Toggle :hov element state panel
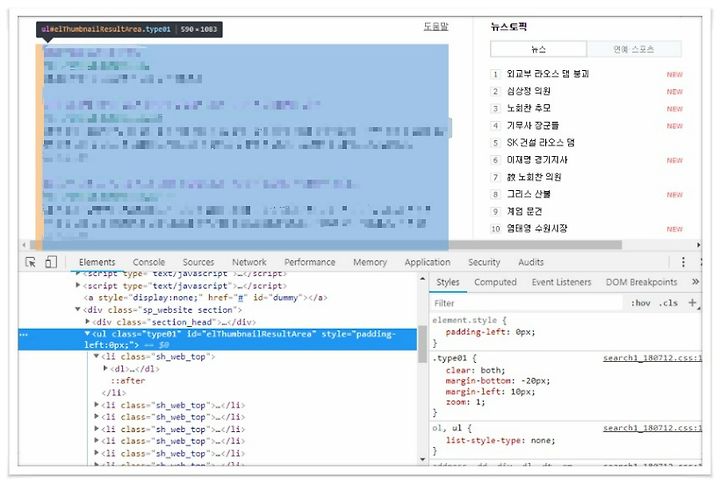This screenshot has height=483, width=720. [x=640, y=303]
